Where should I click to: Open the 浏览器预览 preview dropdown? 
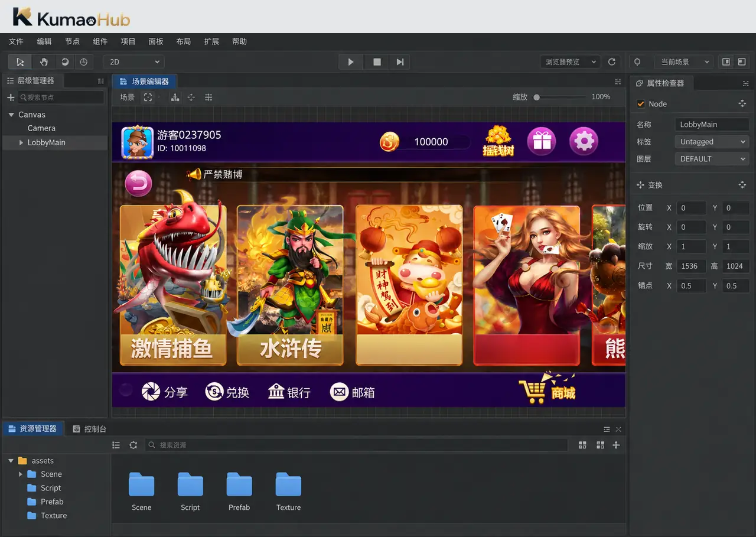click(570, 62)
